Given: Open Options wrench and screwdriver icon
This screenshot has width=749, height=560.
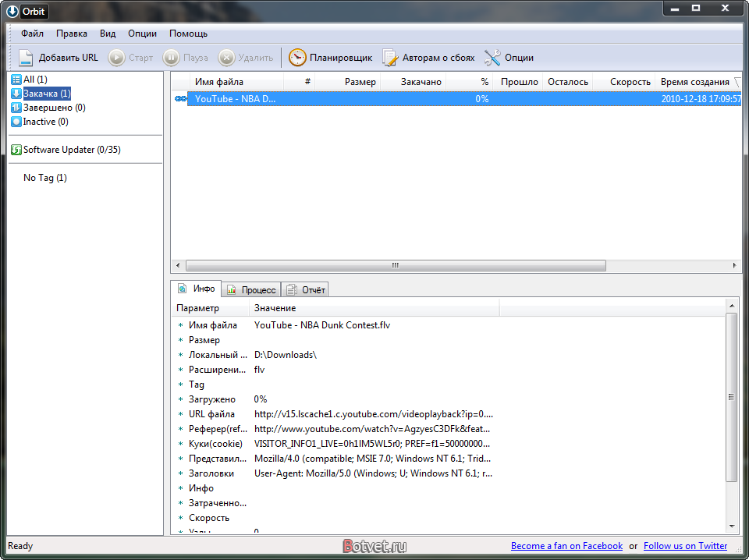Looking at the screenshot, I should [x=492, y=58].
